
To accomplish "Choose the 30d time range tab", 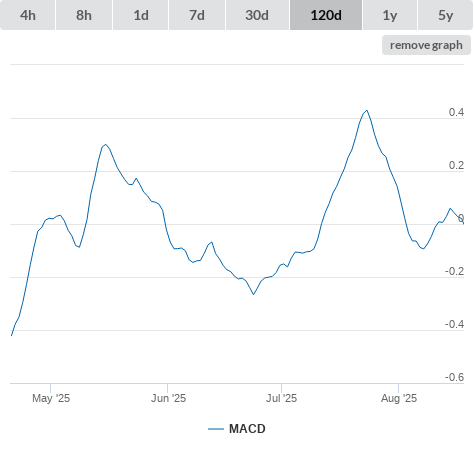I will (257, 15).
